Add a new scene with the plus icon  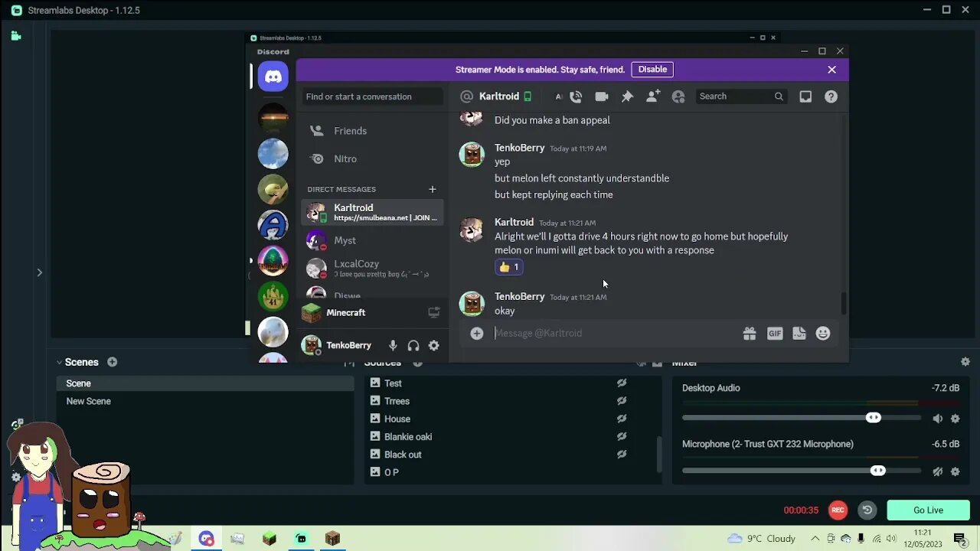click(x=112, y=362)
